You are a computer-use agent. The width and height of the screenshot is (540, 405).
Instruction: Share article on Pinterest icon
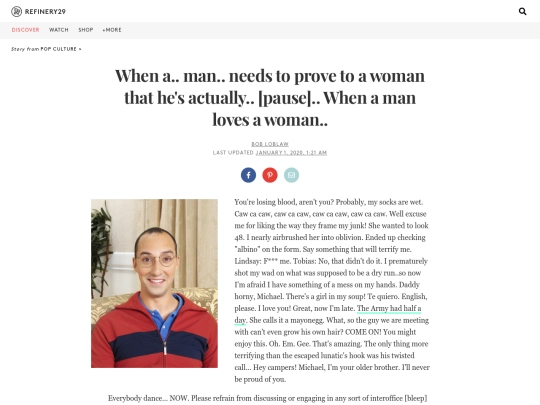[270, 175]
